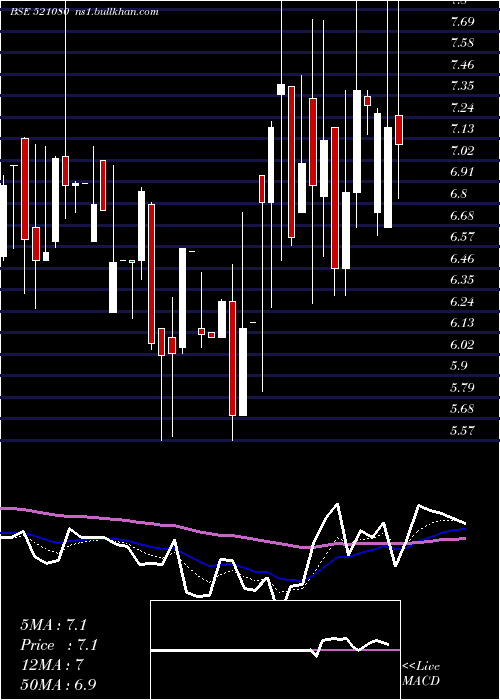The height and width of the screenshot is (700, 500).
Task: Select the 6.91 price axis label
Action: coord(462,172)
